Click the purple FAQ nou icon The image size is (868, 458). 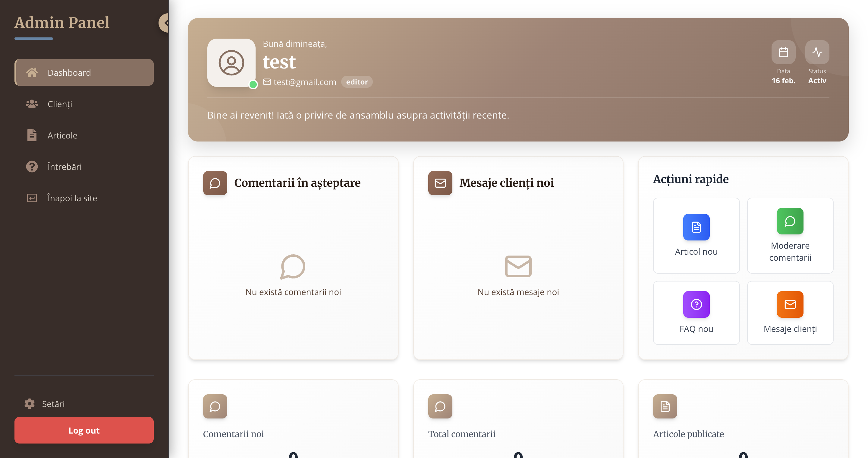click(696, 304)
